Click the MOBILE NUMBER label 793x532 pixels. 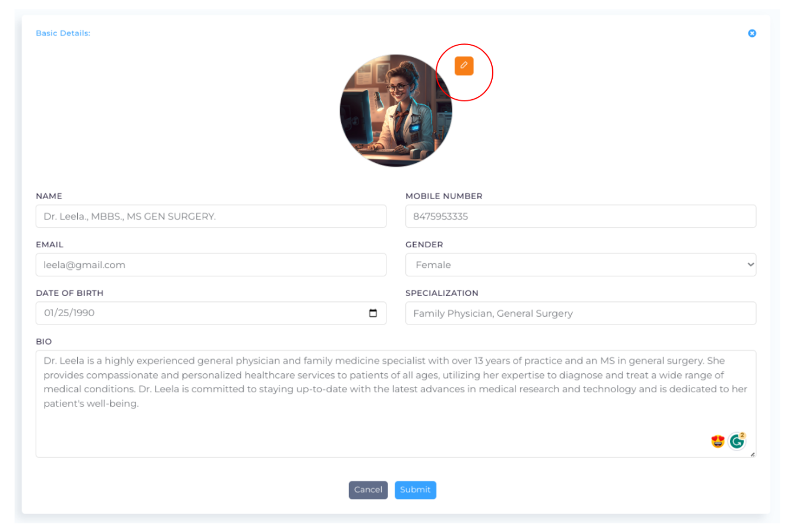[x=444, y=196]
